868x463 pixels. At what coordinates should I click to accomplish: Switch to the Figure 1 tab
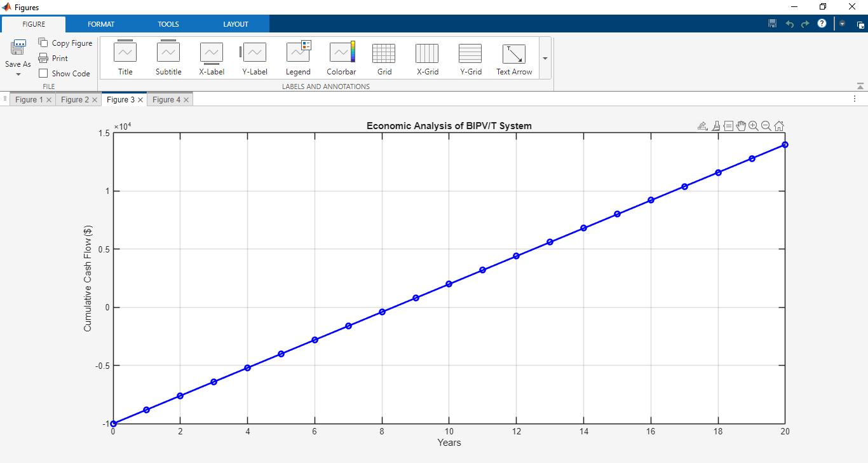click(x=29, y=100)
